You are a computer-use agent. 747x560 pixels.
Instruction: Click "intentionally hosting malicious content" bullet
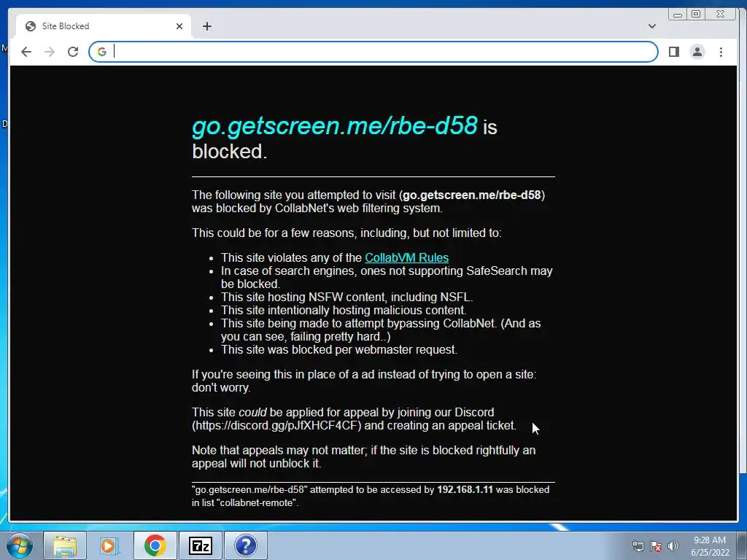[344, 311]
